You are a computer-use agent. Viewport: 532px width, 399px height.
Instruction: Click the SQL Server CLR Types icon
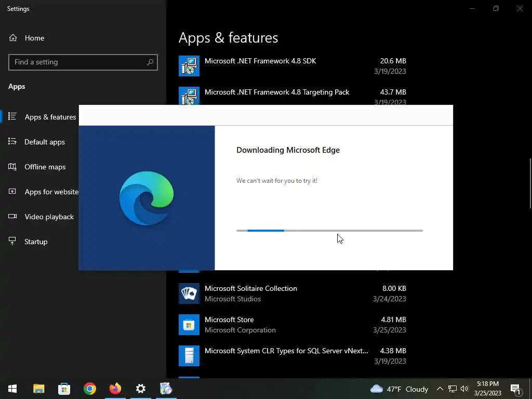[189, 356]
